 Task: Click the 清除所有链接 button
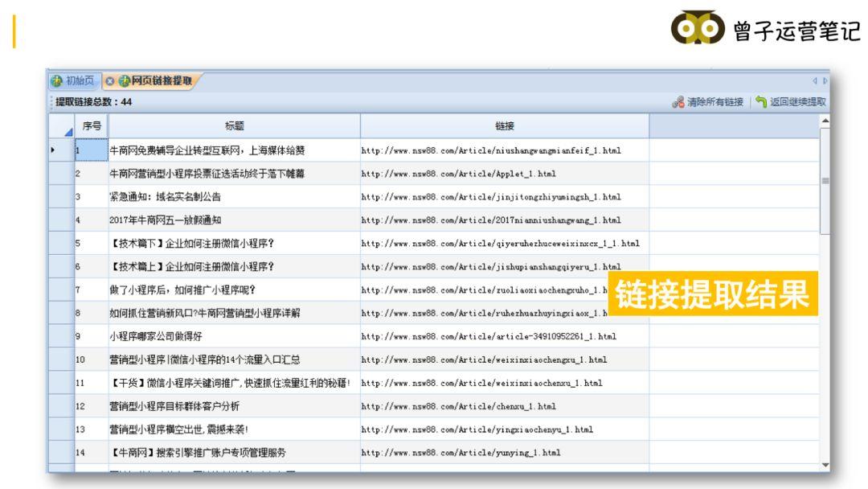point(707,102)
